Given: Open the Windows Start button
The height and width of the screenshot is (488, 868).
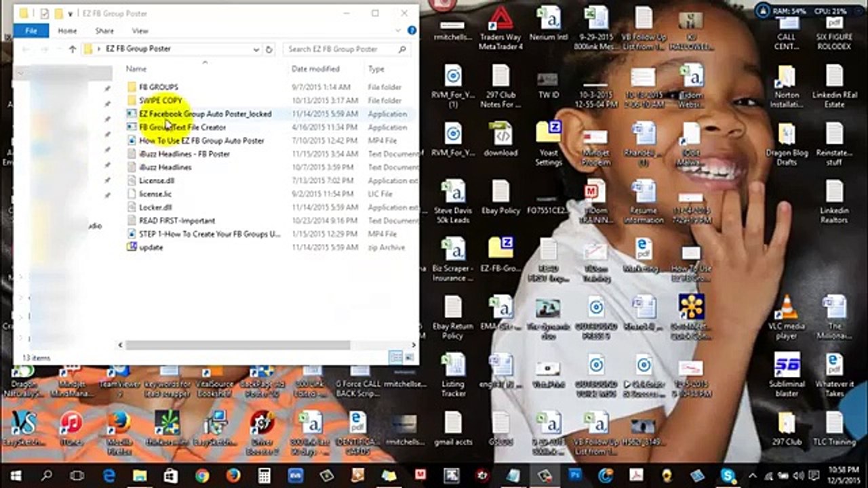Looking at the screenshot, I should click(x=16, y=476).
